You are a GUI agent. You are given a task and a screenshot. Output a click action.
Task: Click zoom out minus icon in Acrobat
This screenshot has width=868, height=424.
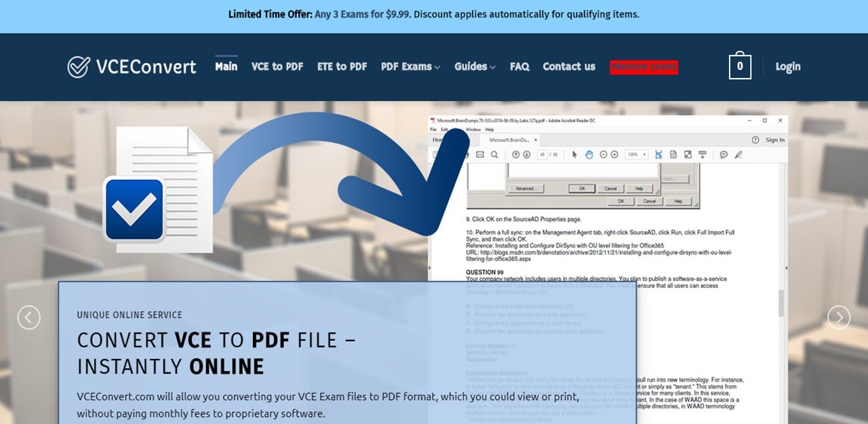[x=604, y=155]
